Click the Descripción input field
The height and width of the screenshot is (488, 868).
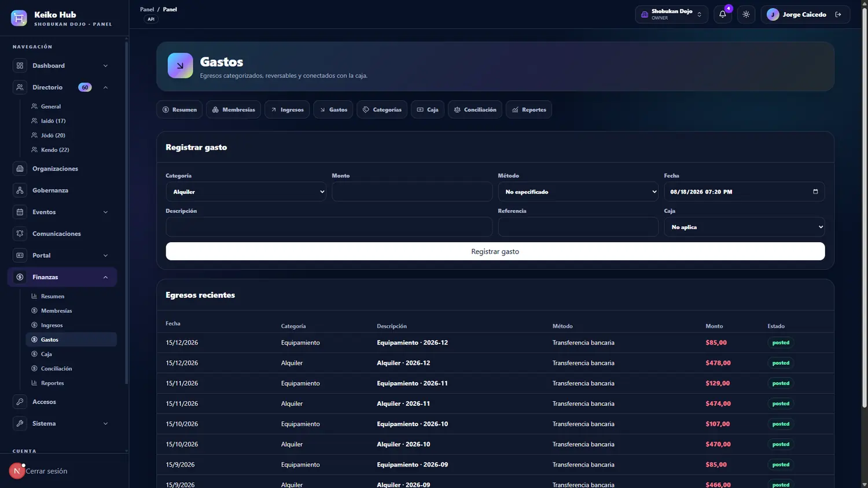(329, 227)
